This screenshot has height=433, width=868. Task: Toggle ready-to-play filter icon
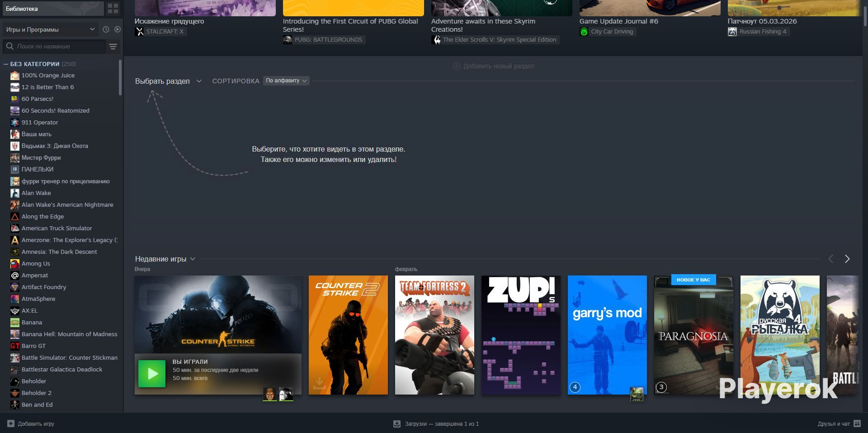pos(118,29)
